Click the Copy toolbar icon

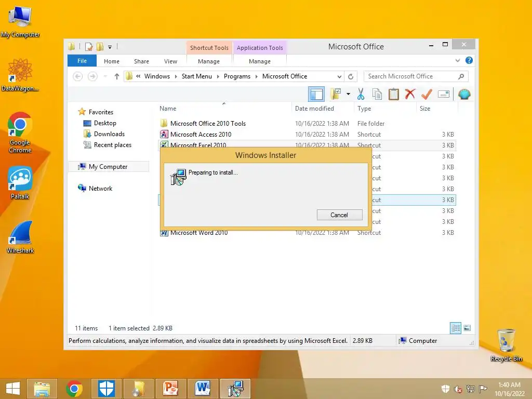377,94
